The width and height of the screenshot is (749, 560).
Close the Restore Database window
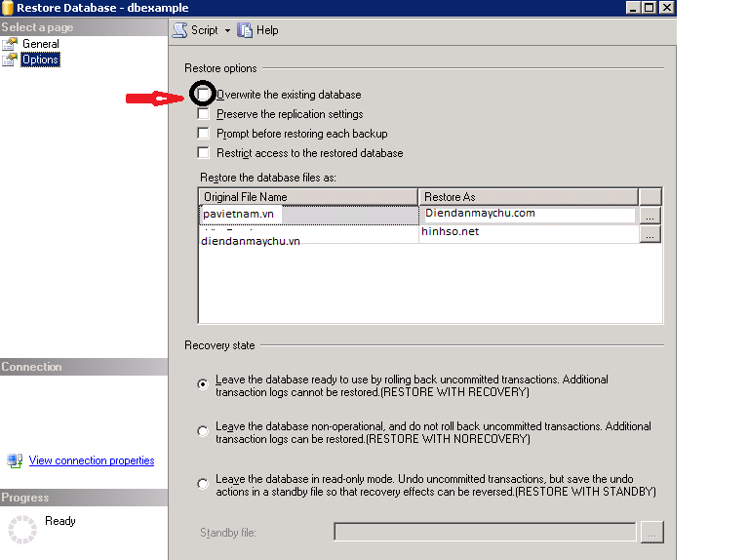666,8
